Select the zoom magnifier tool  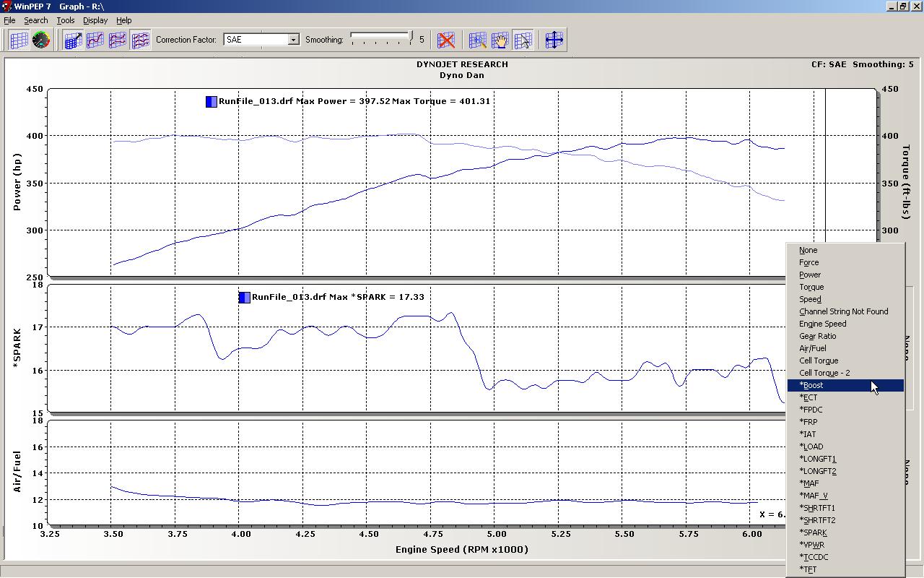(x=477, y=40)
